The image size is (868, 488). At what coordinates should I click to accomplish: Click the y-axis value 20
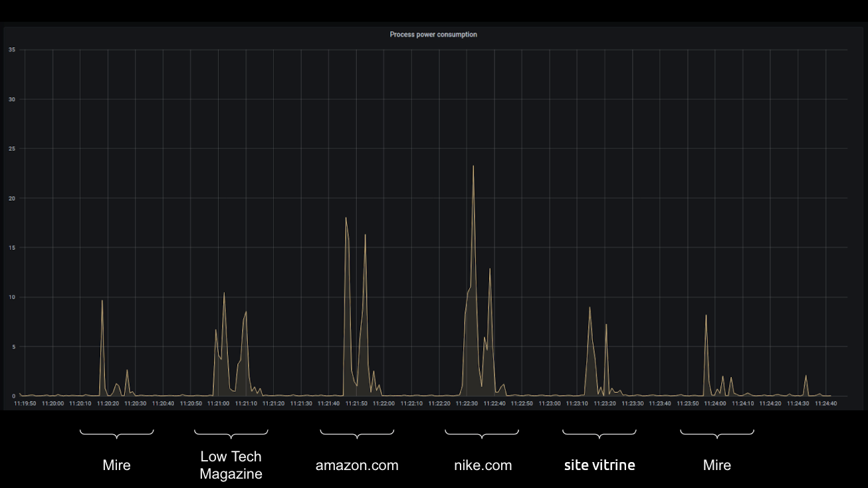pyautogui.click(x=11, y=198)
